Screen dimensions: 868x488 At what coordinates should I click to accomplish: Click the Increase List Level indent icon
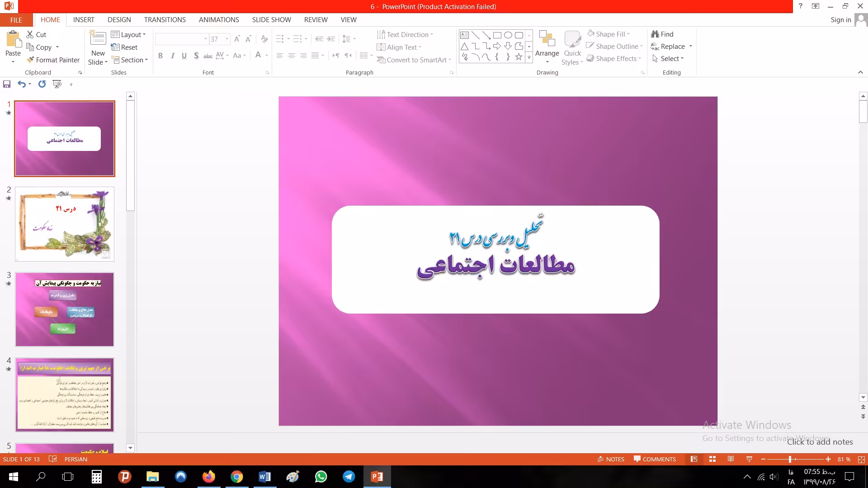[331, 39]
